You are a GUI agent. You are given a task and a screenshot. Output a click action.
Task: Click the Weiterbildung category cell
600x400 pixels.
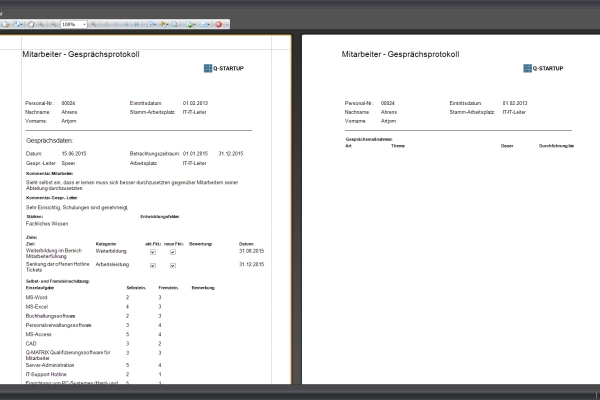tap(111, 251)
